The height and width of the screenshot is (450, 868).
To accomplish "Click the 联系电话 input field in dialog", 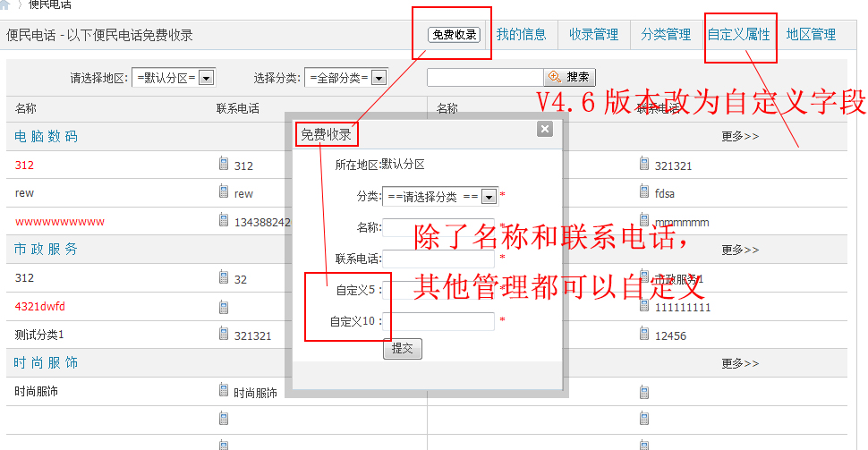I will pos(438,259).
